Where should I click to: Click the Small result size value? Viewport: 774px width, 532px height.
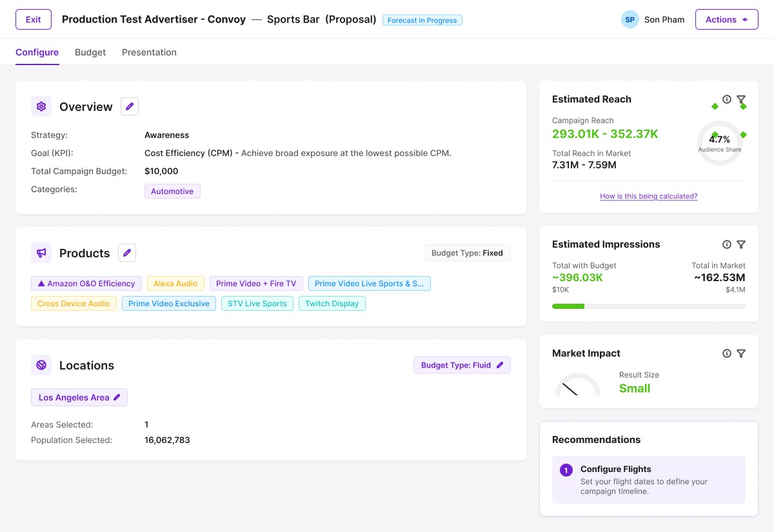click(x=635, y=388)
